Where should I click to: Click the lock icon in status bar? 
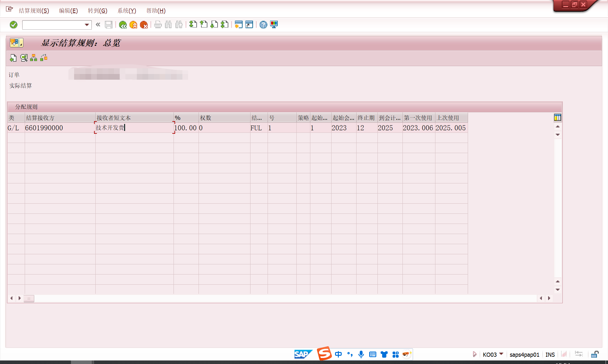pyautogui.click(x=595, y=354)
